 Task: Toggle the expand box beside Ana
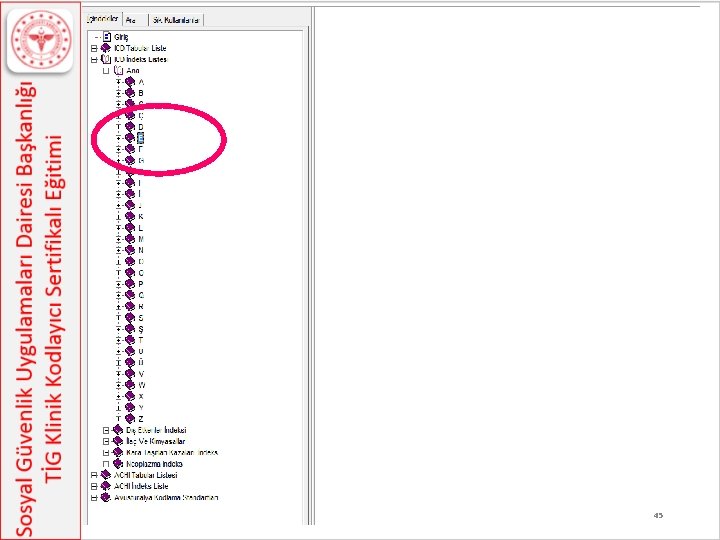coord(106,71)
